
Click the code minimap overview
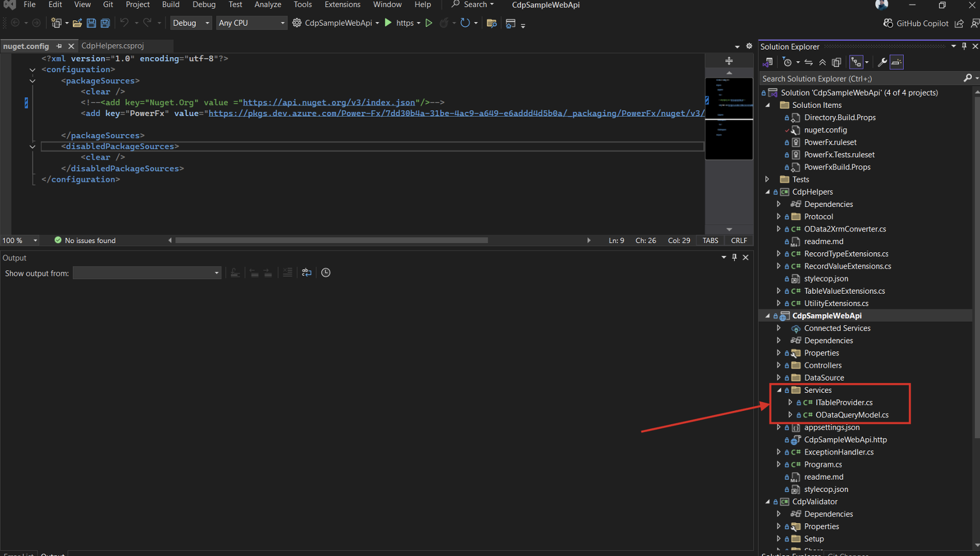[729, 118]
